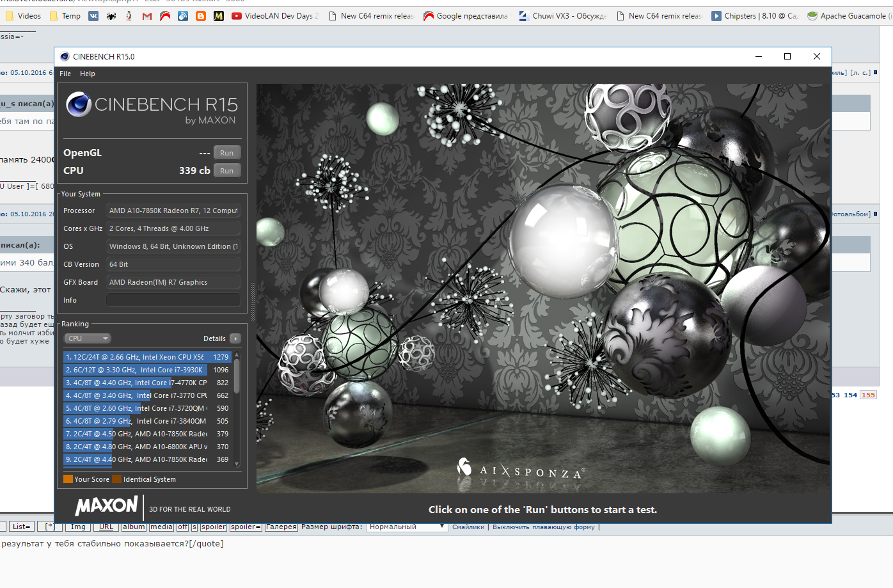Click the List= BBCode button in forum editor
Screen dimensions: 893x588
[x=21, y=527]
